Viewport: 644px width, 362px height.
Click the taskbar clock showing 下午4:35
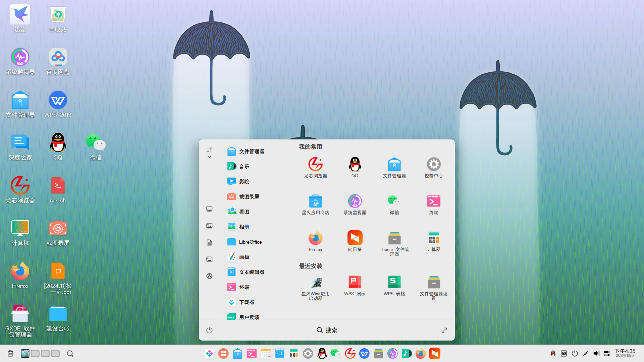[625, 353]
